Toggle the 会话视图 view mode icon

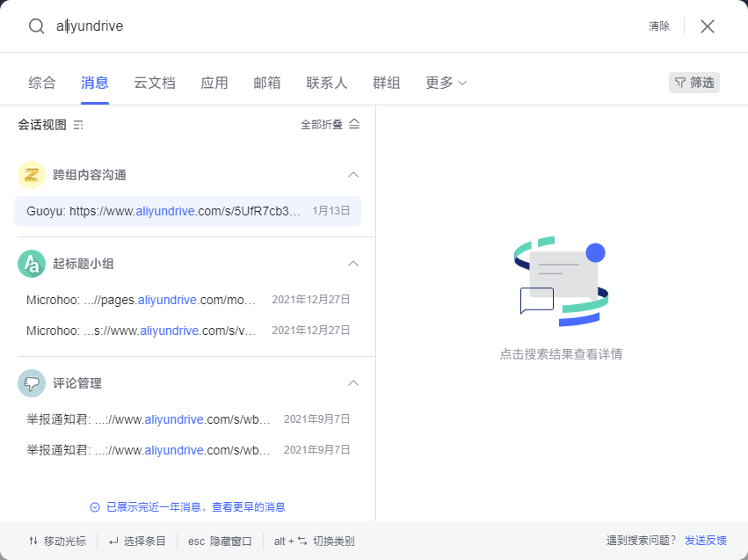point(78,125)
